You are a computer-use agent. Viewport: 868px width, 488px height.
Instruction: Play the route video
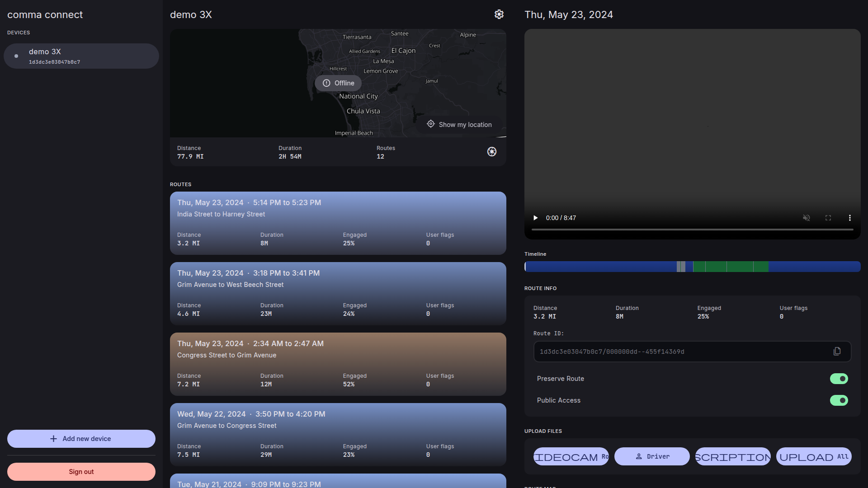536,218
